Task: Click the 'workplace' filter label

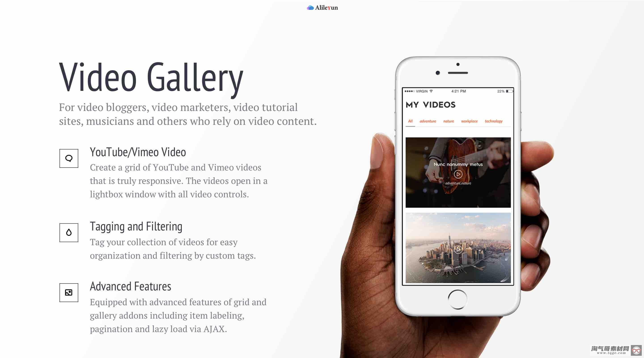Action: point(469,121)
